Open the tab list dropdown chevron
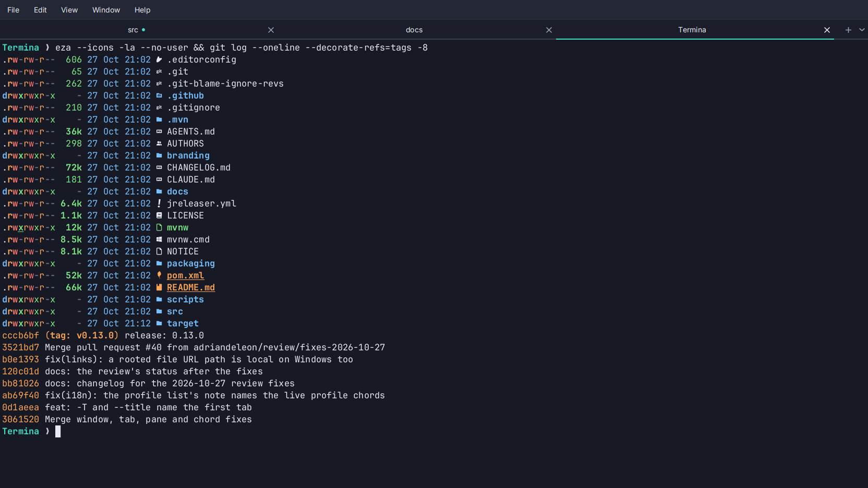868x488 pixels. 862,30
